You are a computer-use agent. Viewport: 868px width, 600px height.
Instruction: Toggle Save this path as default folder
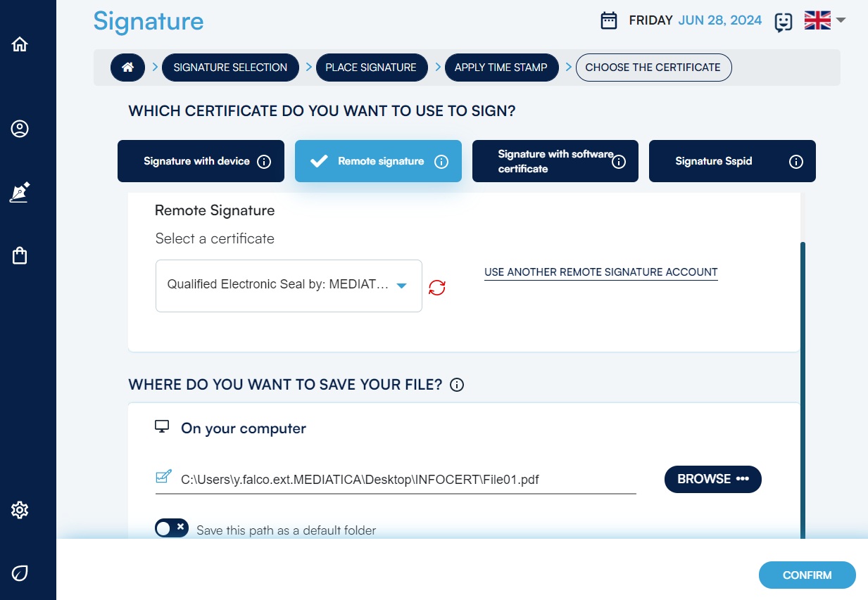pyautogui.click(x=172, y=528)
